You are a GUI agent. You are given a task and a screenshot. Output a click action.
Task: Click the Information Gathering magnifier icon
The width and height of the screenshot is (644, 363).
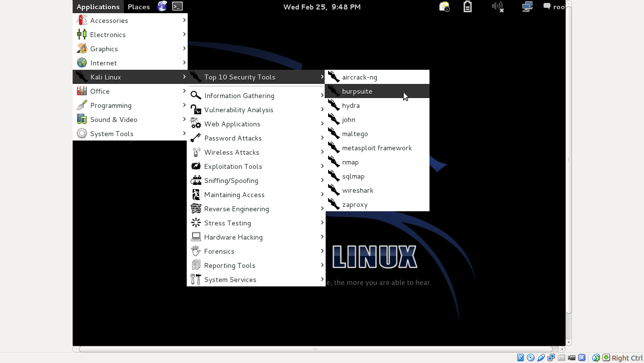[196, 96]
